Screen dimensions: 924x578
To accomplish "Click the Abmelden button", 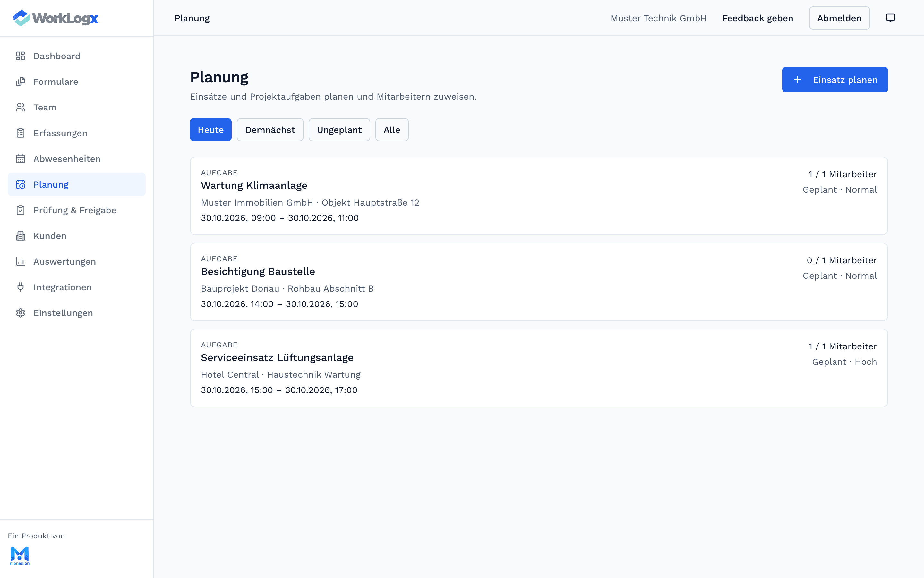I will (839, 18).
